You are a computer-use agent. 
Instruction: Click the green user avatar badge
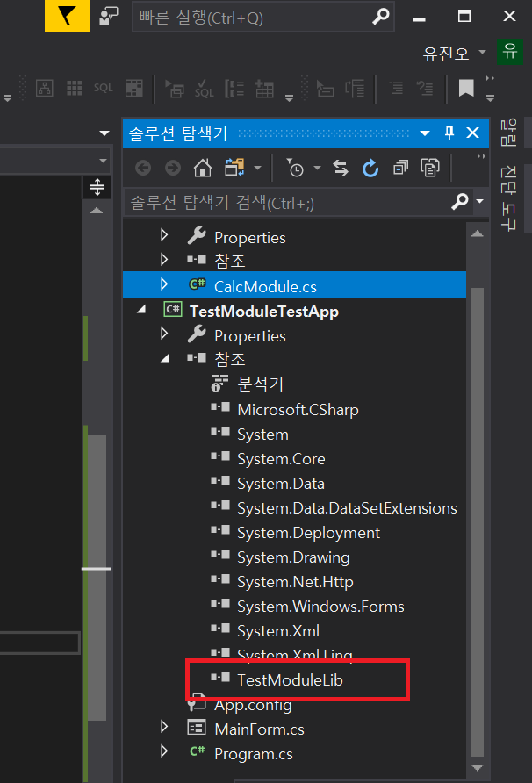509,51
